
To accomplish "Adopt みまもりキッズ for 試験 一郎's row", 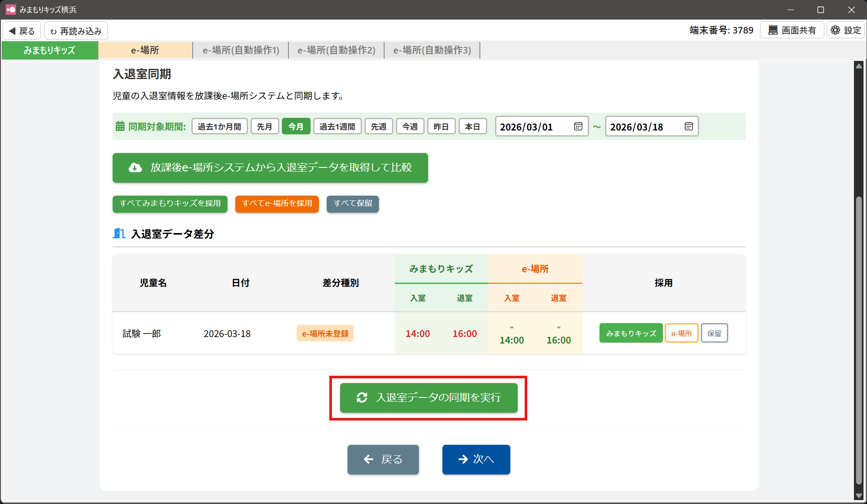I will (x=631, y=333).
